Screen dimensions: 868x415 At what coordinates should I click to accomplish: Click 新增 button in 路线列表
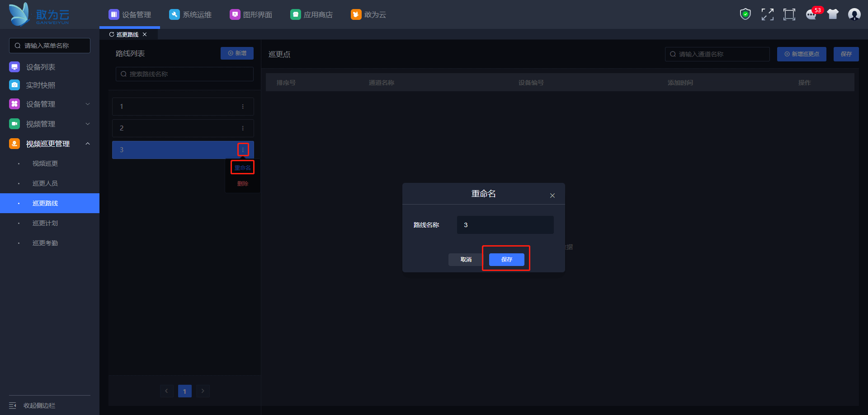point(237,53)
